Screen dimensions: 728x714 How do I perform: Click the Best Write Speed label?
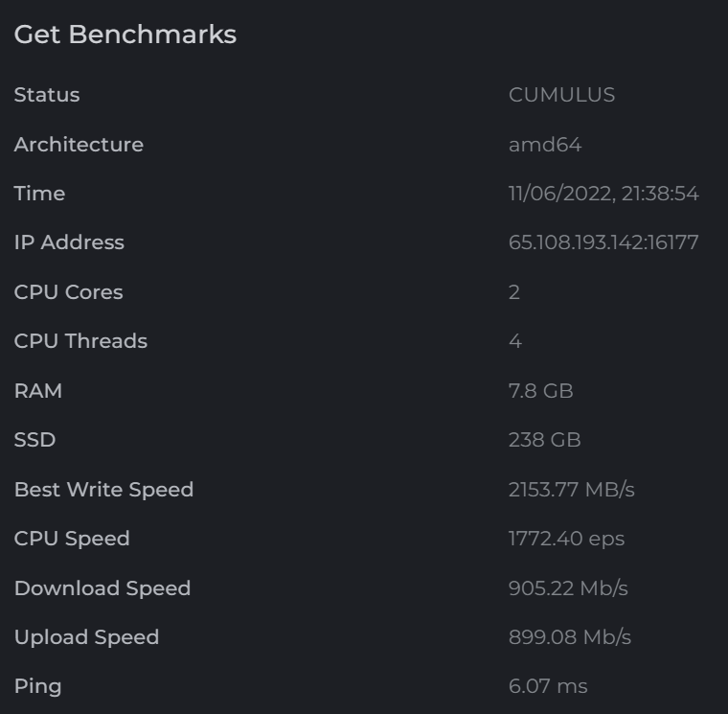point(104,490)
